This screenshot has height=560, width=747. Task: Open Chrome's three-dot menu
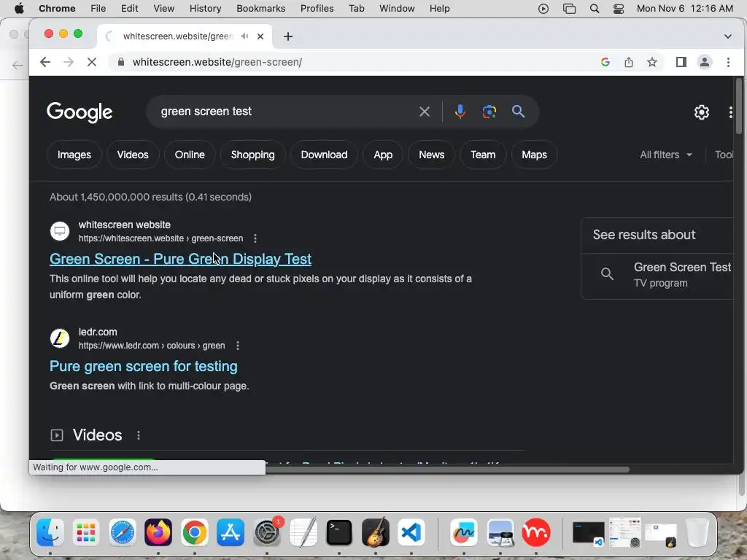click(728, 62)
